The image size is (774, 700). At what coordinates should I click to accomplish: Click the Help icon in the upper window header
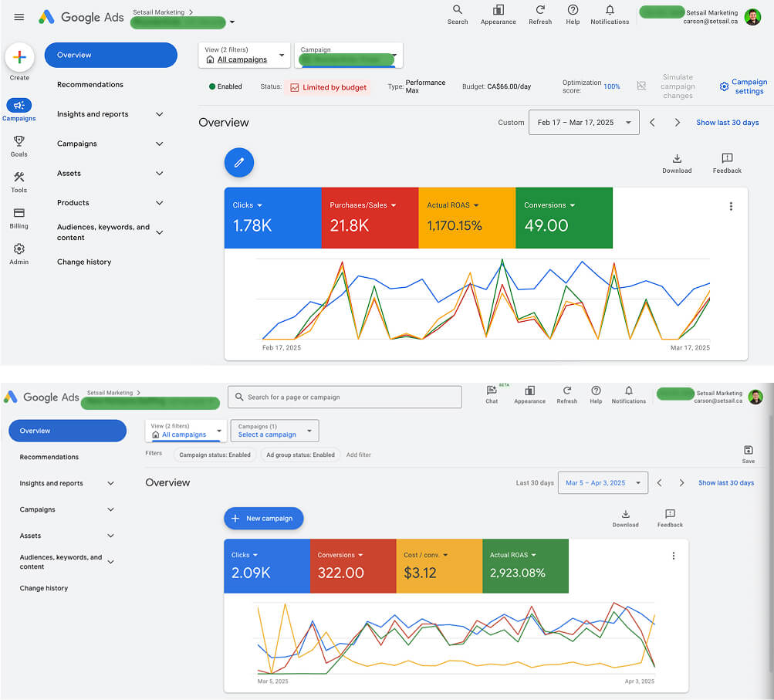coord(573,10)
